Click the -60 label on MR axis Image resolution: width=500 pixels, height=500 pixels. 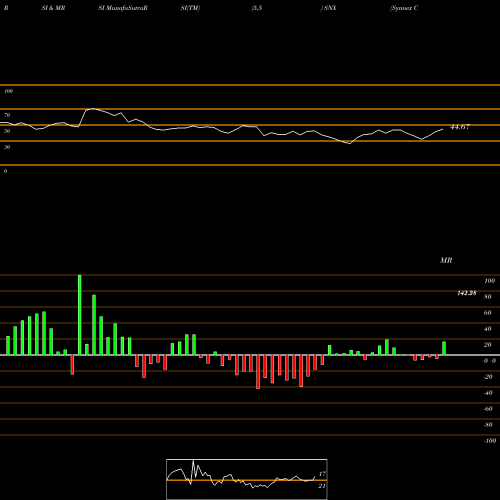pos(488,409)
